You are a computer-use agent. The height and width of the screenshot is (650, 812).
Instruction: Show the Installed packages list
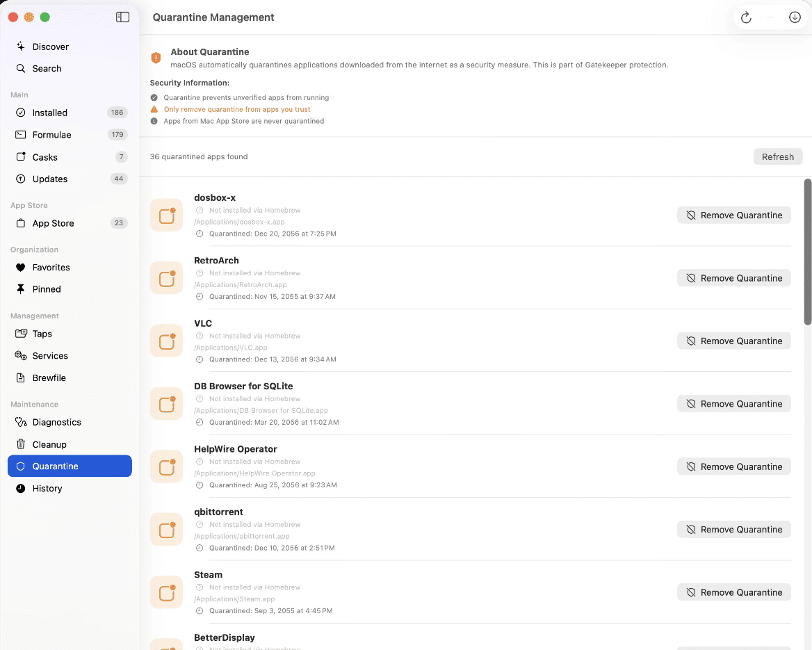click(x=49, y=113)
